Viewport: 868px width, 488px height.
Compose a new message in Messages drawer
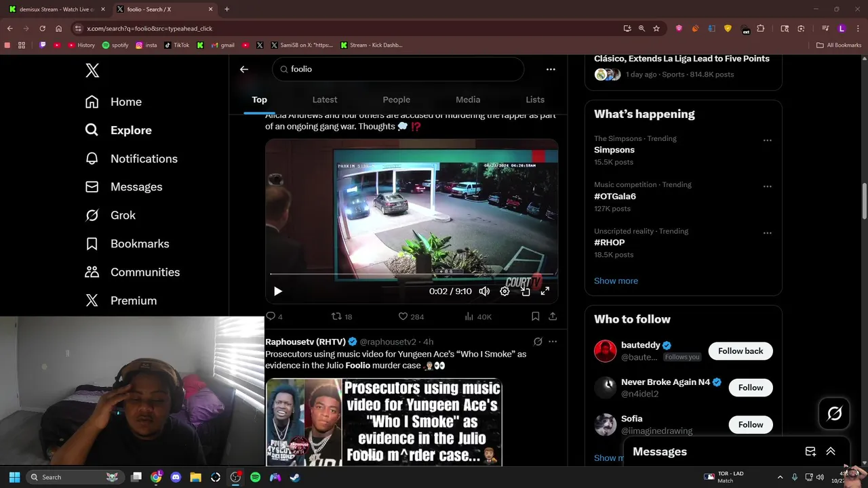(x=810, y=451)
